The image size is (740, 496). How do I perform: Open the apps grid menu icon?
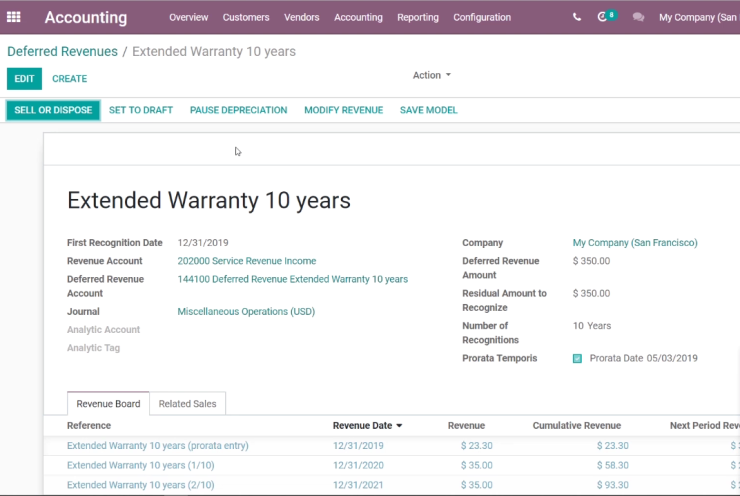tap(13, 17)
